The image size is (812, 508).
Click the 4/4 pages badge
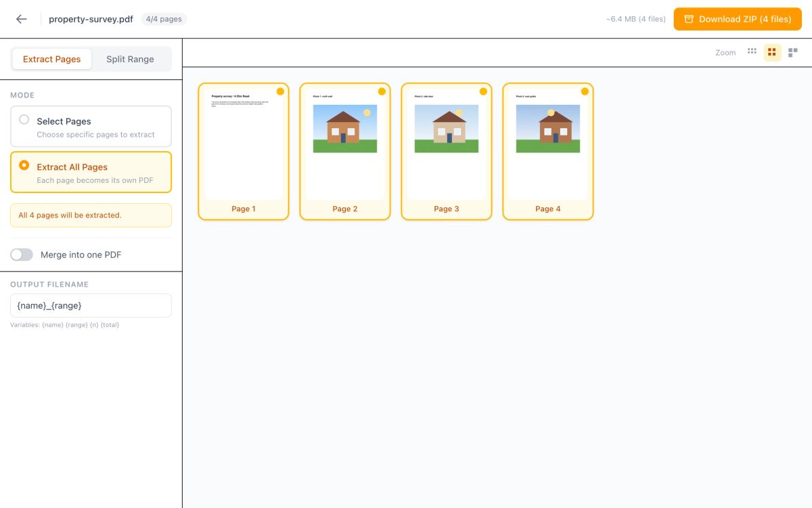pos(164,19)
